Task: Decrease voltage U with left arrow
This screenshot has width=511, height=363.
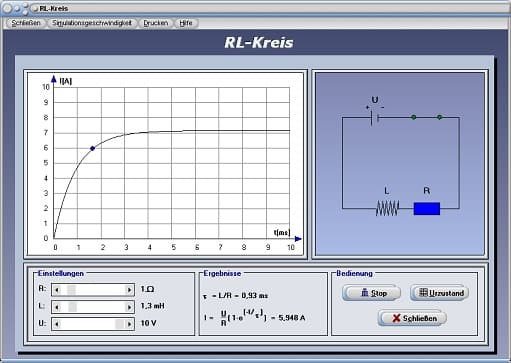Action: [x=57, y=324]
